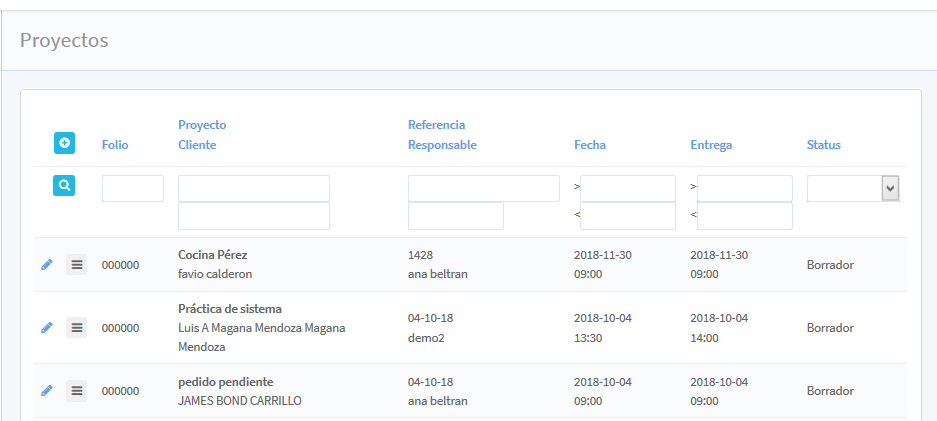Sort by Folio column header
Screen dimensions: 937x421
tap(115, 145)
